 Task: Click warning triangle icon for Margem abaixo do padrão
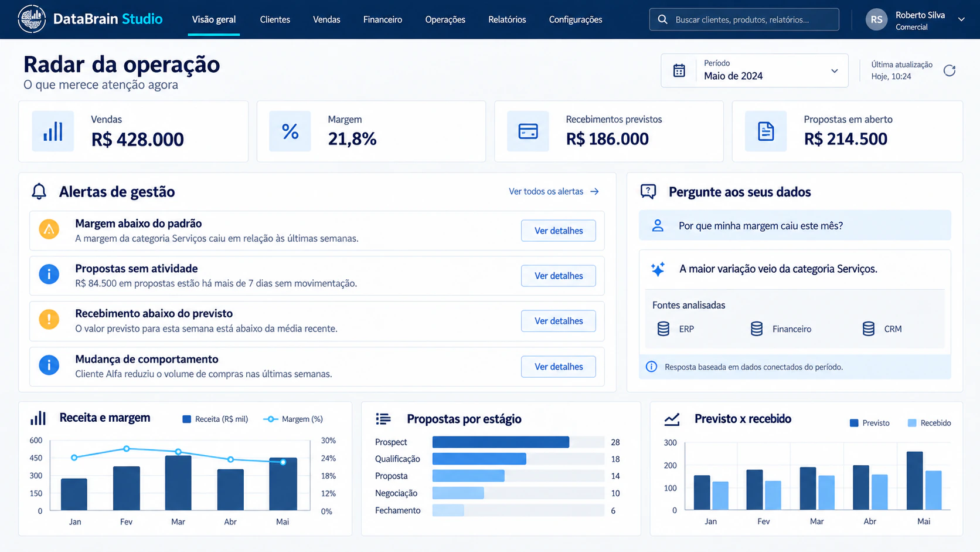49,229
